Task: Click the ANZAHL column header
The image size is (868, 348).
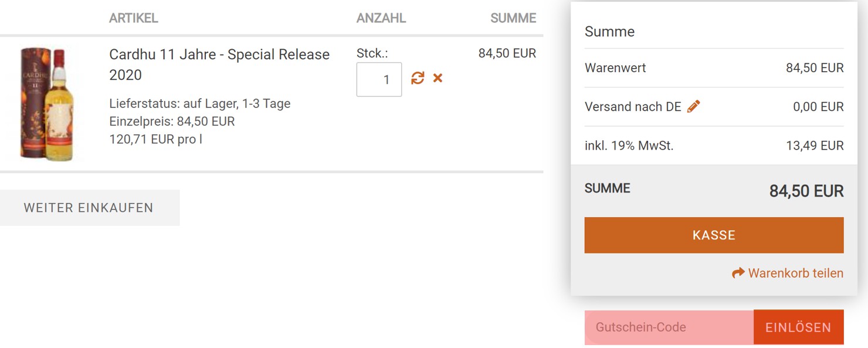Action: point(381,18)
